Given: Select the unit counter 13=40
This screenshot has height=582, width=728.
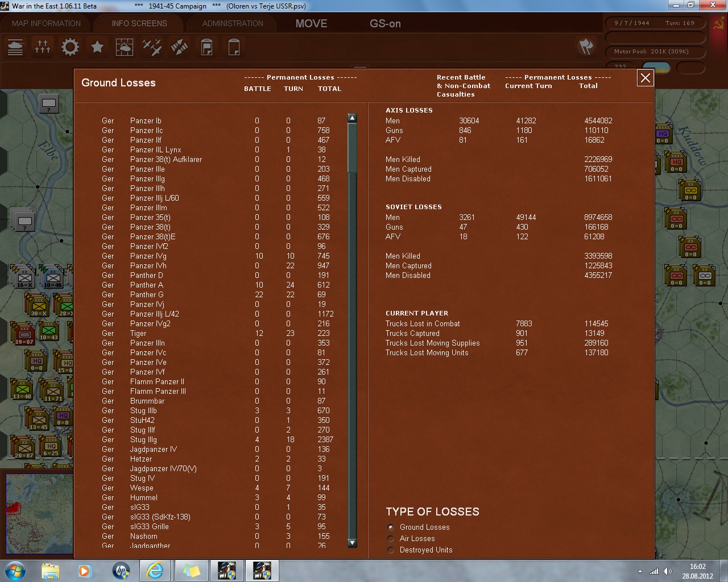Looking at the screenshot, I should point(22,389).
